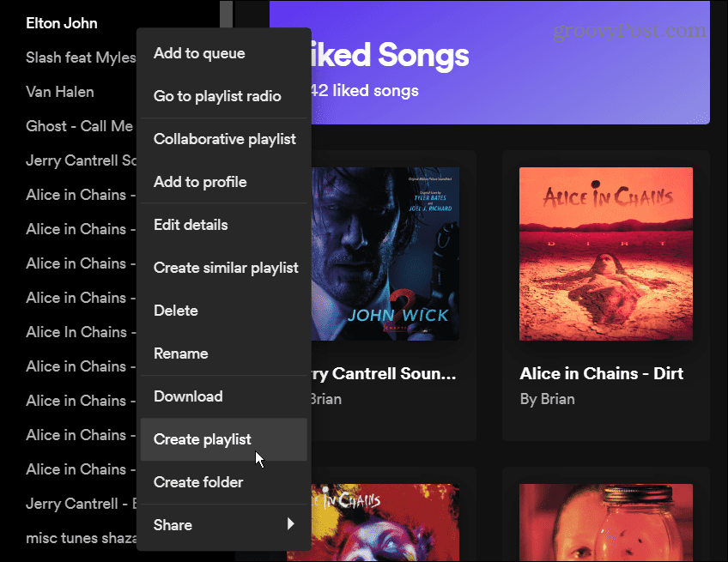This screenshot has height=562, width=728.
Task: Click "Rename" in the context menu
Action: coord(180,354)
